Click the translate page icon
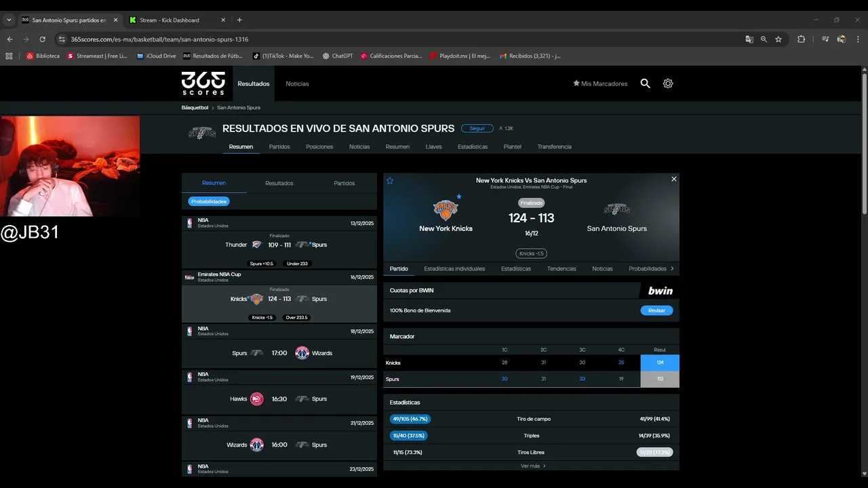The image size is (868, 488). [x=749, y=39]
